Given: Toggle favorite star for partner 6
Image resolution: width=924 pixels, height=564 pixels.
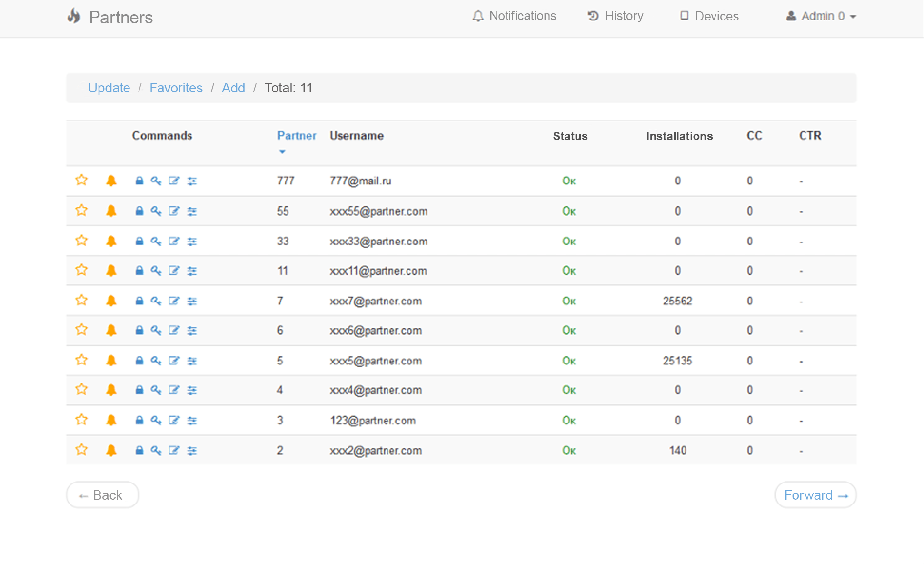Looking at the screenshot, I should click(81, 330).
